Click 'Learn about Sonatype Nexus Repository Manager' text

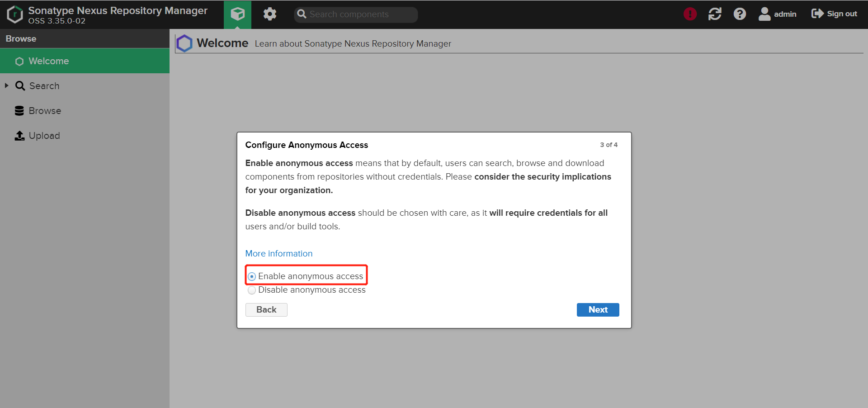coord(353,43)
